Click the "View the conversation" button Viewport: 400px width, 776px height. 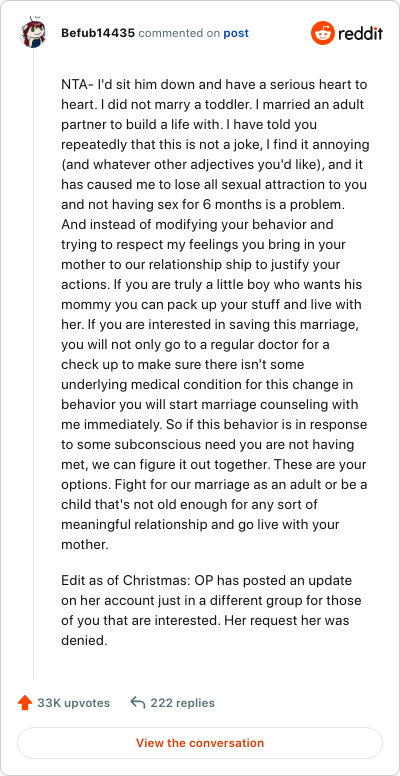coord(200,743)
